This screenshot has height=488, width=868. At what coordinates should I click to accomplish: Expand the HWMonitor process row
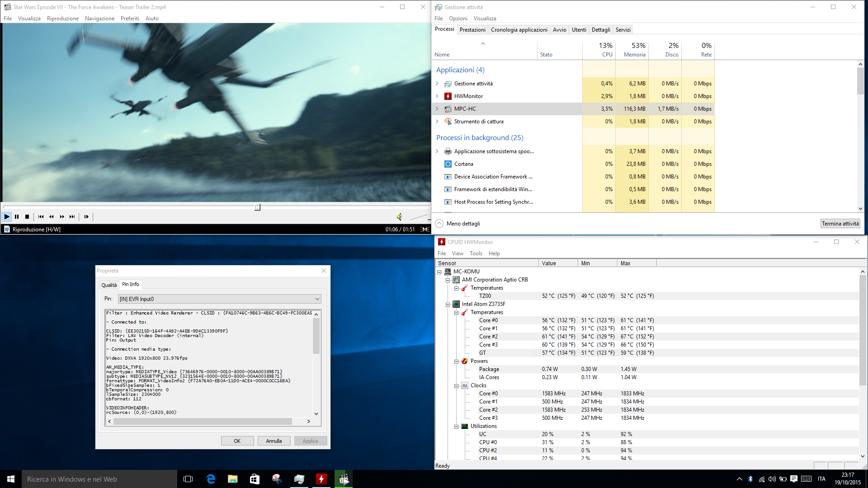click(x=437, y=96)
